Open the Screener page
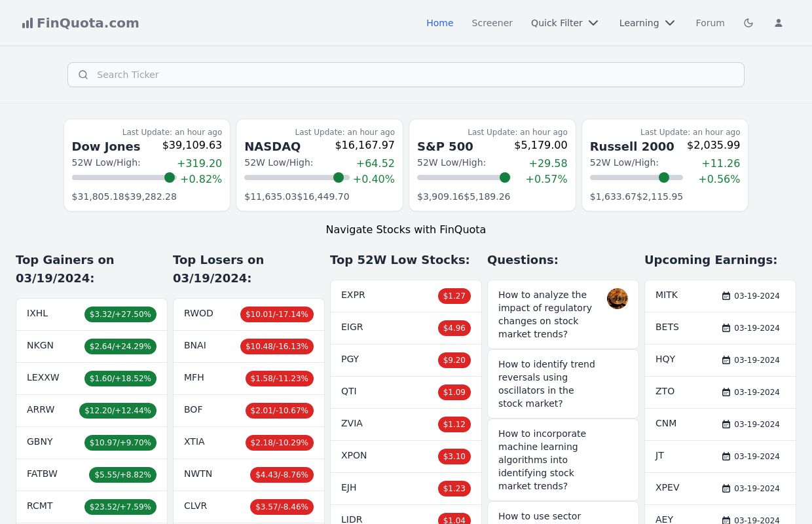The height and width of the screenshot is (524, 812). tap(492, 23)
